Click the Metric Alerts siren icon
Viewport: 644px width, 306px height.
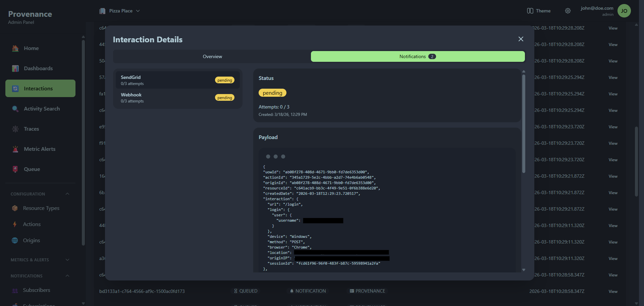coord(15,149)
